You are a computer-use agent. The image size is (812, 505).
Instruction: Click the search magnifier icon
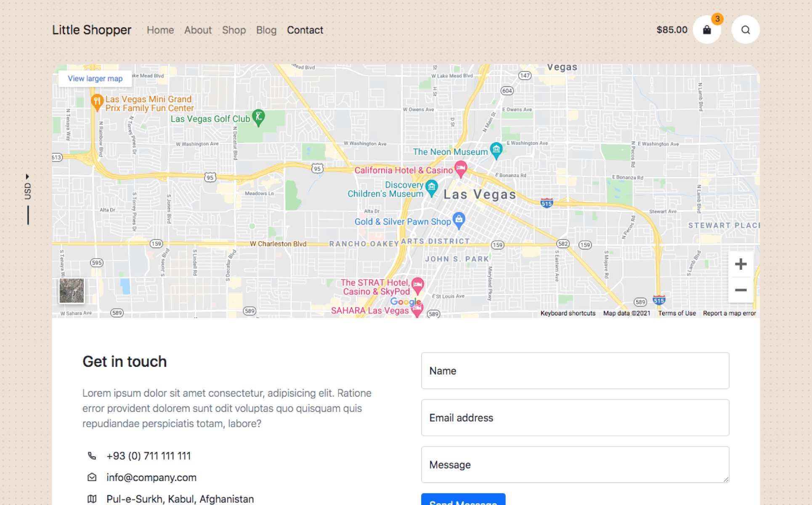(745, 30)
